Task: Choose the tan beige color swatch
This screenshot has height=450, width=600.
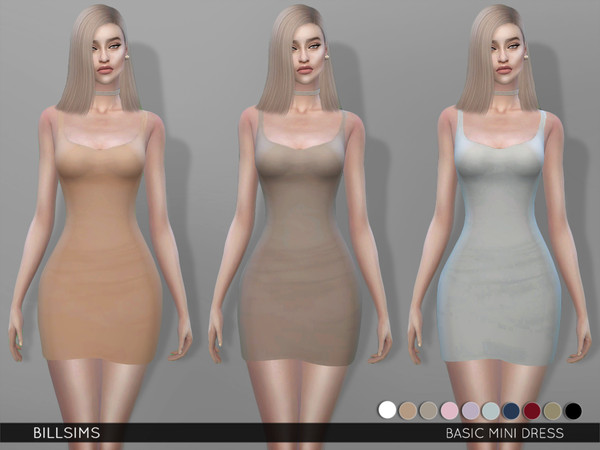Action: point(407,410)
